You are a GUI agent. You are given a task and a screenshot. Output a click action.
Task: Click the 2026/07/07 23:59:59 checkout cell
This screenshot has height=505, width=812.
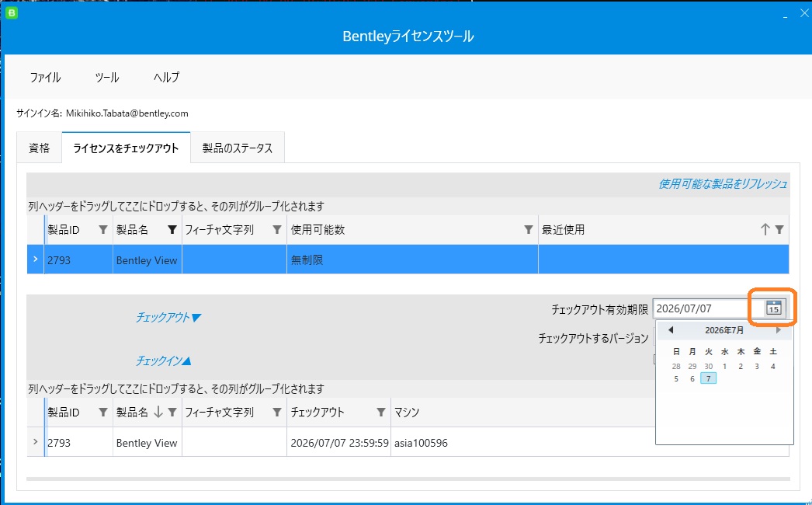click(x=339, y=443)
